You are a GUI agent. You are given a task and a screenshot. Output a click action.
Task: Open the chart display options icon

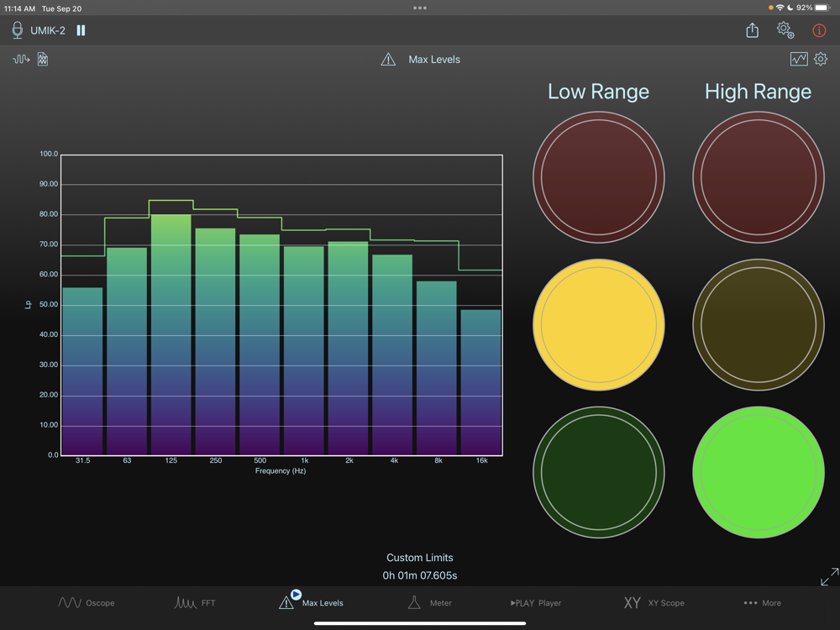798,59
